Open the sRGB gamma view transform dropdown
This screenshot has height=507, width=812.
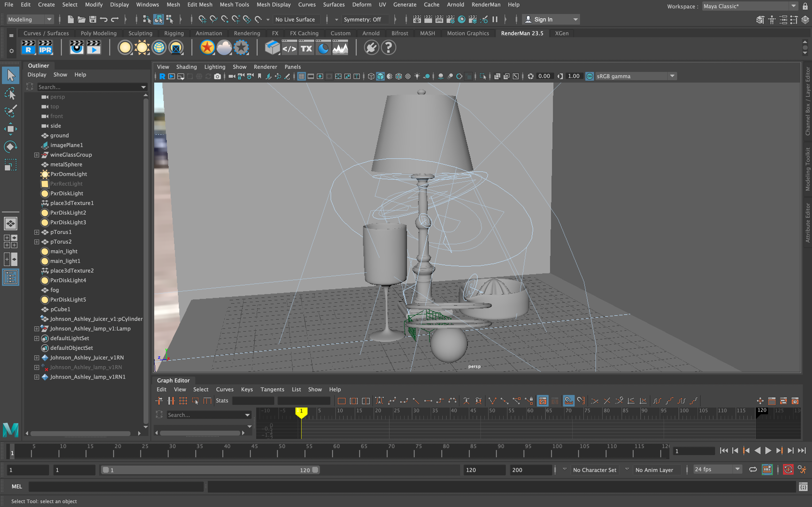pos(672,77)
